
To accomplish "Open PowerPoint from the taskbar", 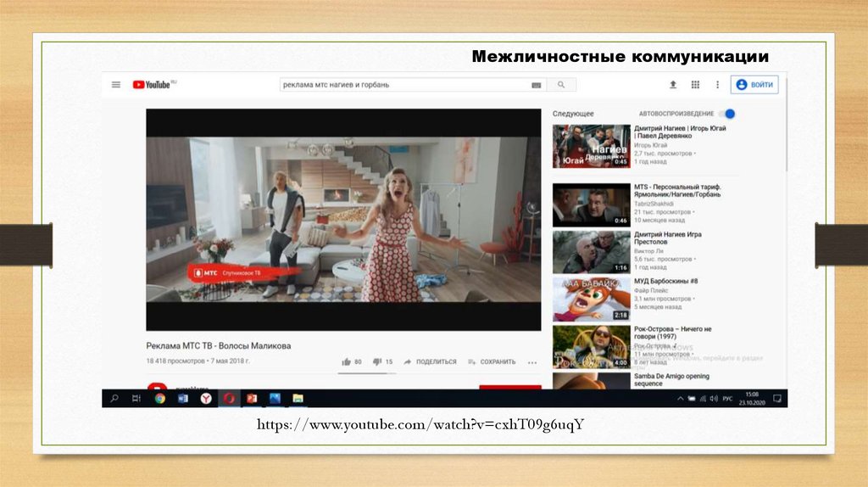I will (252, 399).
